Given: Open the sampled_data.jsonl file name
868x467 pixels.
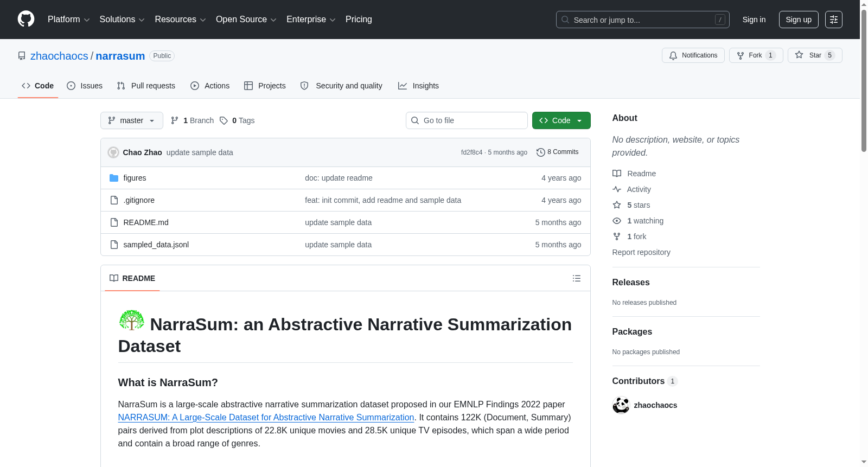Looking at the screenshot, I should pyautogui.click(x=156, y=245).
